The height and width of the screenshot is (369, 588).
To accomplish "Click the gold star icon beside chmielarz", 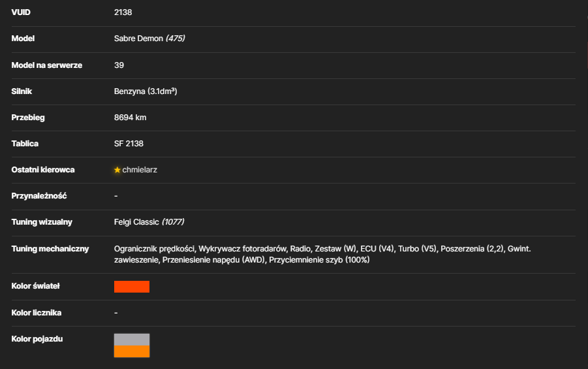I will coord(117,170).
